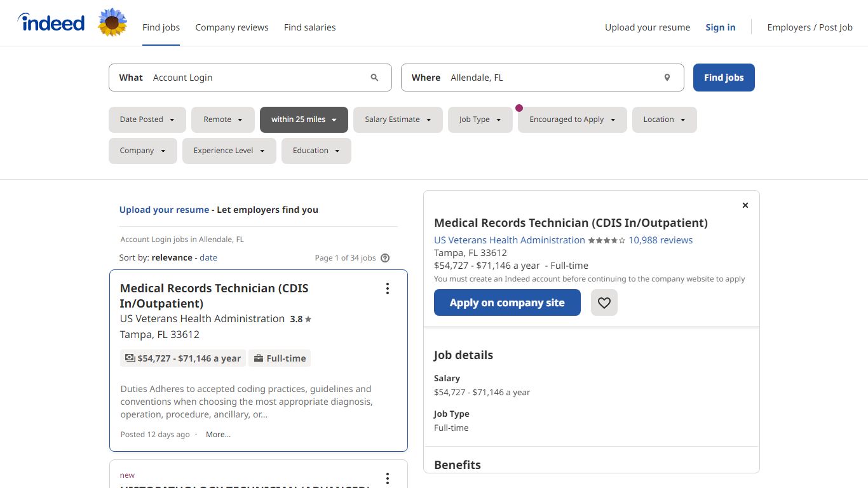The width and height of the screenshot is (868, 488).
Task: Go to the Company reviews tab
Action: (231, 27)
